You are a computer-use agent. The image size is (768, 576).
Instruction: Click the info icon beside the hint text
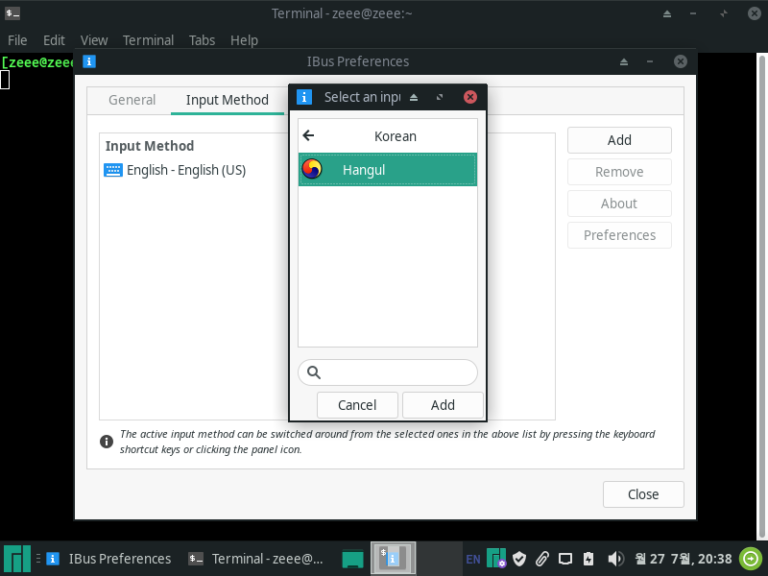tap(106, 442)
